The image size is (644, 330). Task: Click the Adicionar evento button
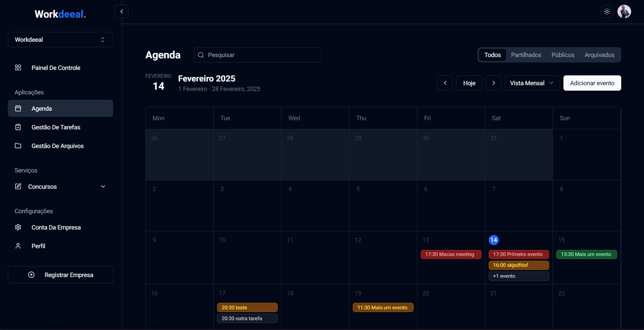[x=592, y=83]
